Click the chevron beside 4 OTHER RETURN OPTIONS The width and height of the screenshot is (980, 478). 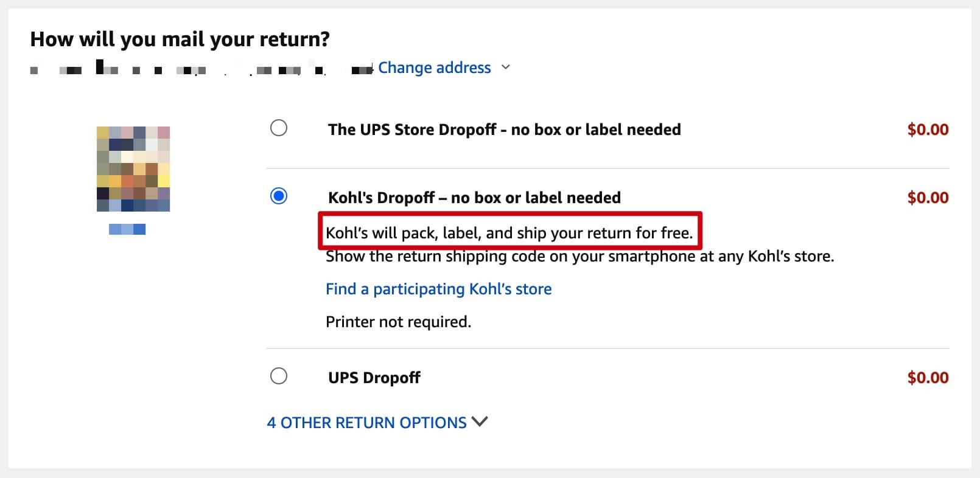(x=480, y=421)
